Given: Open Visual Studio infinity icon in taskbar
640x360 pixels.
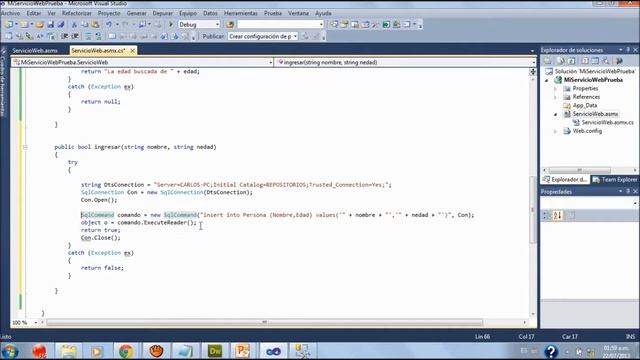Looking at the screenshot, I should coord(273,351).
